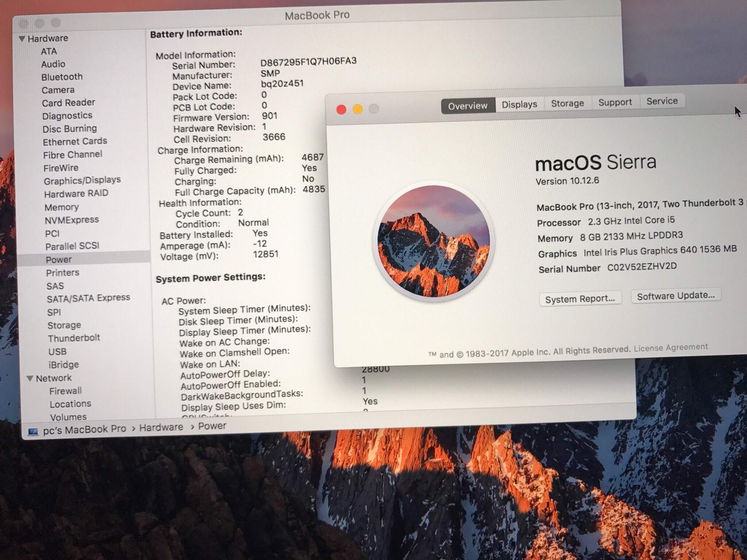Collapse the Network section triangle
The width and height of the screenshot is (747, 560).
(x=30, y=378)
